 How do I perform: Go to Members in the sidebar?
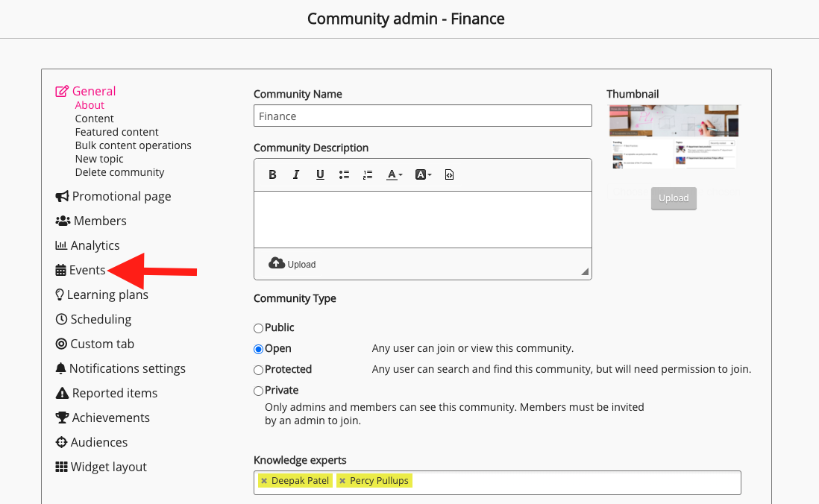click(99, 221)
